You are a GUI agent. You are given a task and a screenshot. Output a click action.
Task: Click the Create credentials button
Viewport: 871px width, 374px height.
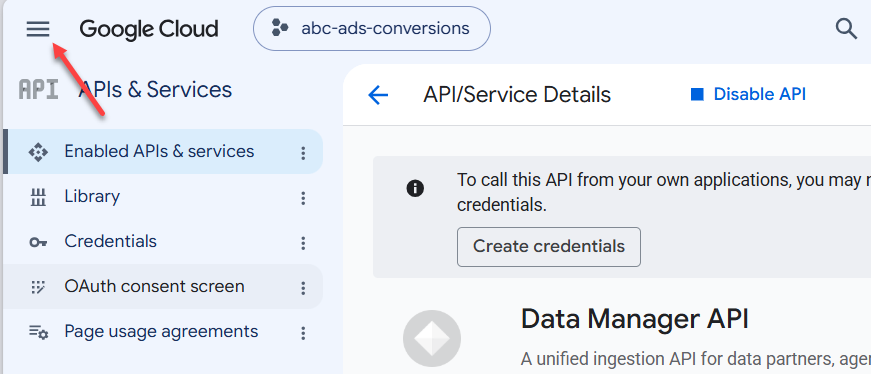[x=549, y=247]
